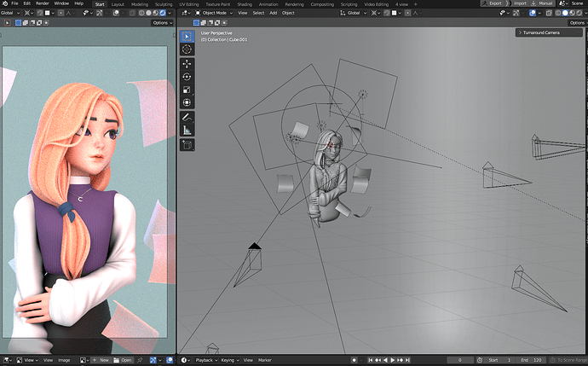
Task: Open the Window menu
Action: click(61, 3)
